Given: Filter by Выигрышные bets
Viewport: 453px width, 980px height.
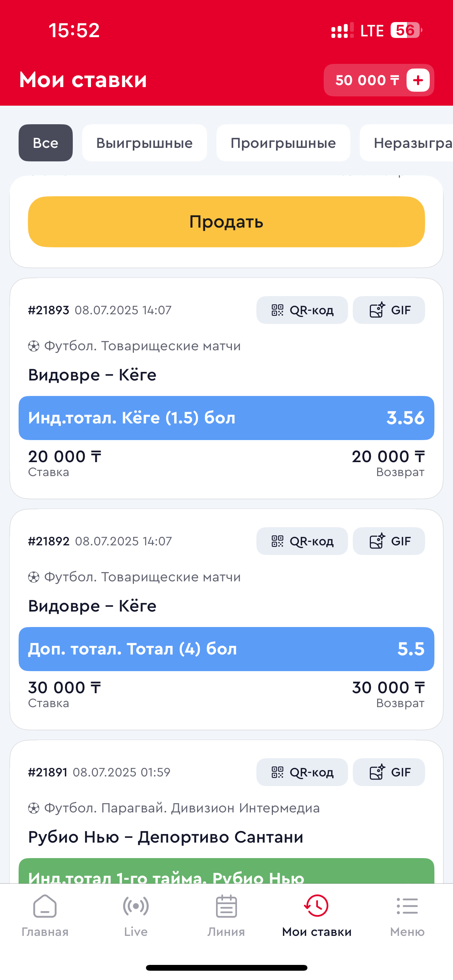Looking at the screenshot, I should point(144,143).
